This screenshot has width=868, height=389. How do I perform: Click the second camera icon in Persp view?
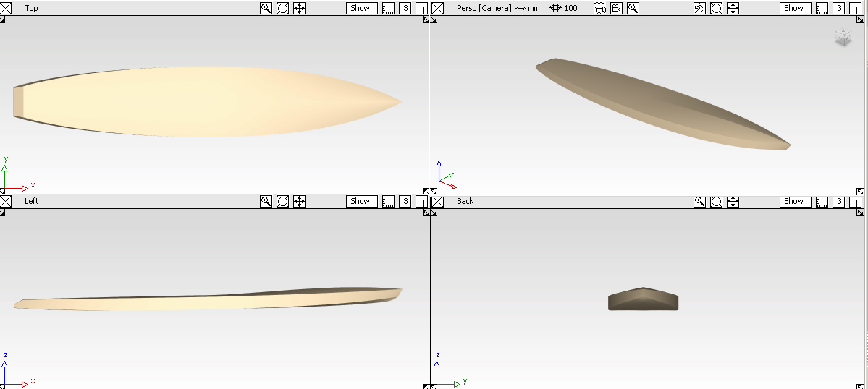(616, 9)
